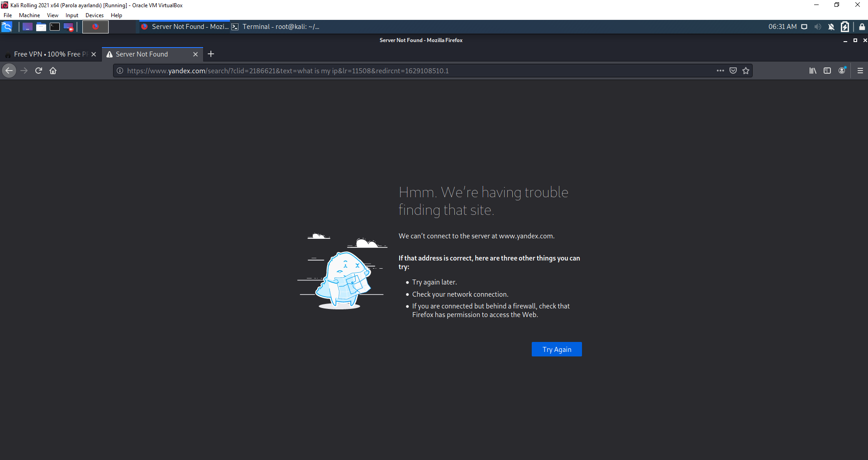The width and height of the screenshot is (868, 460).
Task: Open a new Firefox tab
Action: [211, 54]
